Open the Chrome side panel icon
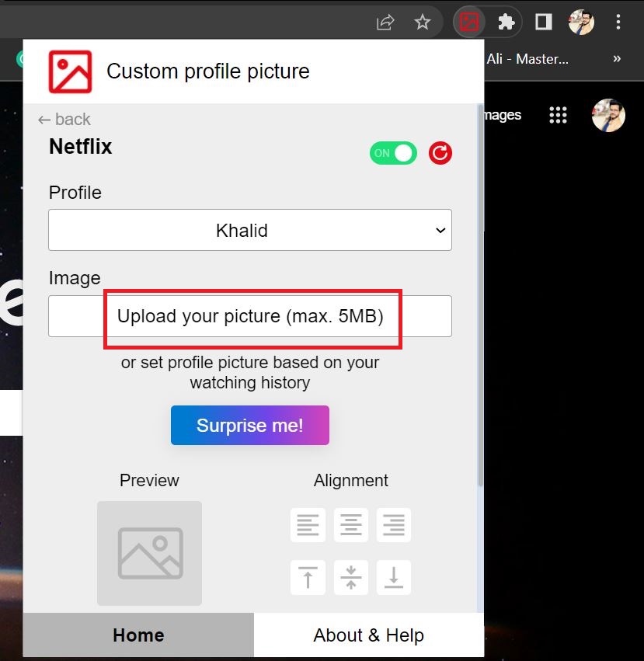The width and height of the screenshot is (644, 661). (x=544, y=22)
